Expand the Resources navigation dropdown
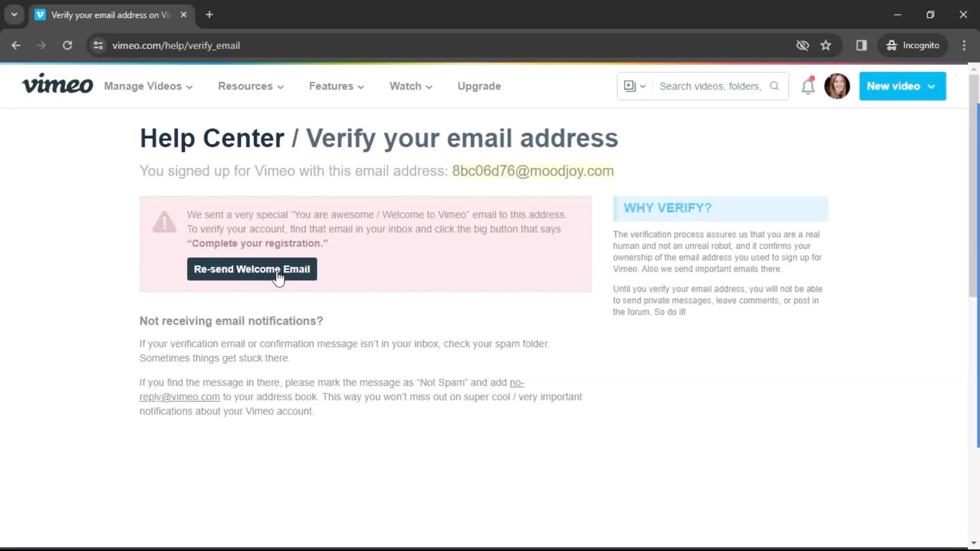Image resolution: width=980 pixels, height=551 pixels. point(250,86)
